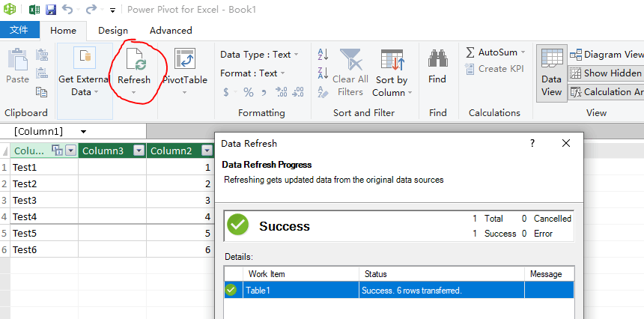
Task: Select Data View mode
Action: tap(552, 73)
